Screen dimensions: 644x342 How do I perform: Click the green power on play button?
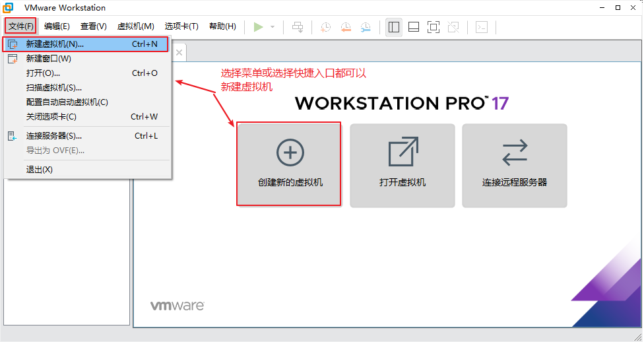259,27
